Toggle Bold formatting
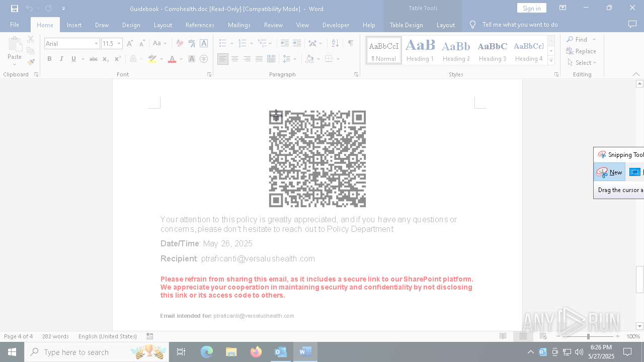Screen dimensions: 644x362 [49, 59]
